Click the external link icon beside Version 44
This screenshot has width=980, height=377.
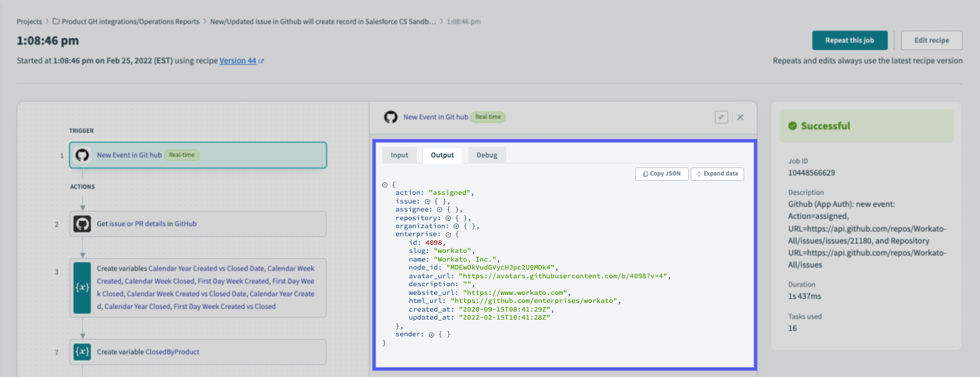click(261, 61)
